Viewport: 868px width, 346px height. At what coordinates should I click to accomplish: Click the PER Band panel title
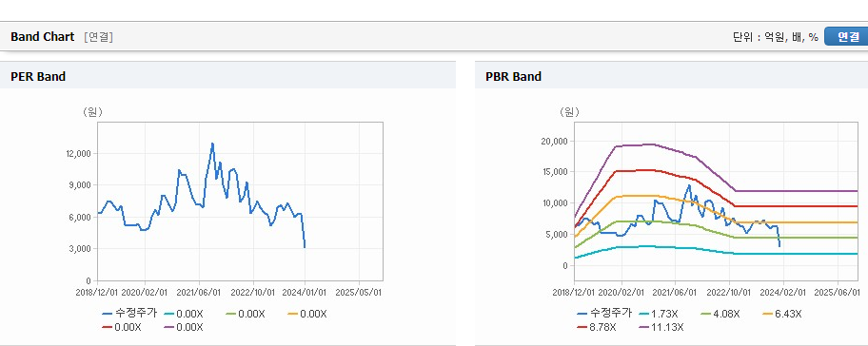(38, 77)
